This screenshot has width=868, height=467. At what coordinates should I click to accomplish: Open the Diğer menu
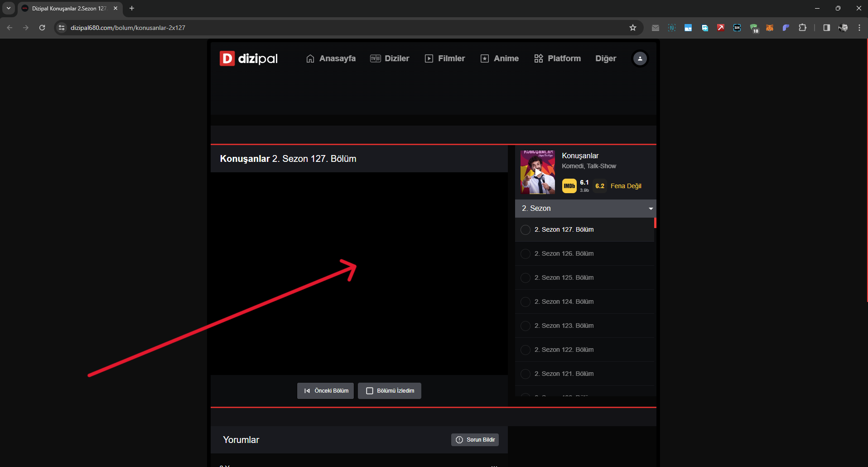pos(605,58)
